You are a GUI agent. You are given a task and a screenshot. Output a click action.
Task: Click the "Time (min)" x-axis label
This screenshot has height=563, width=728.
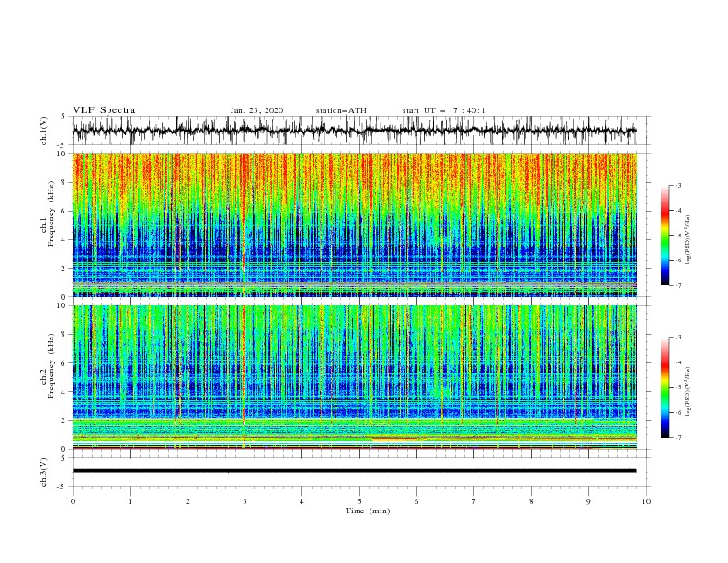(x=368, y=511)
